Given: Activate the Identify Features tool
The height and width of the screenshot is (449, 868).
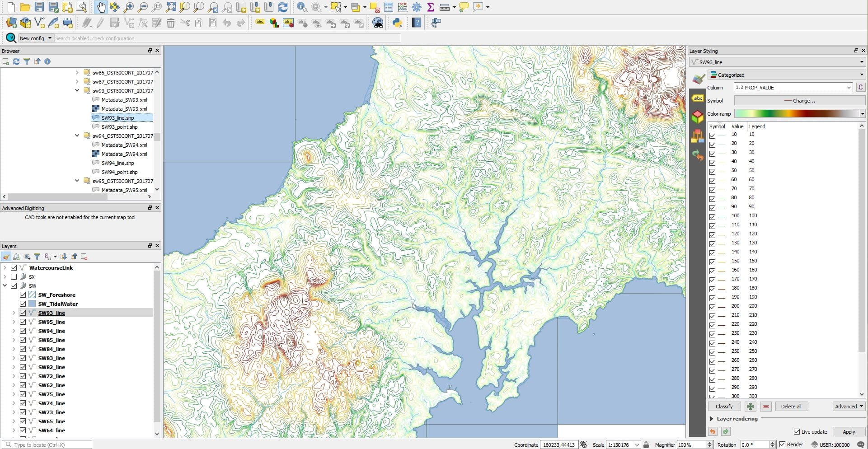Looking at the screenshot, I should coord(302,7).
